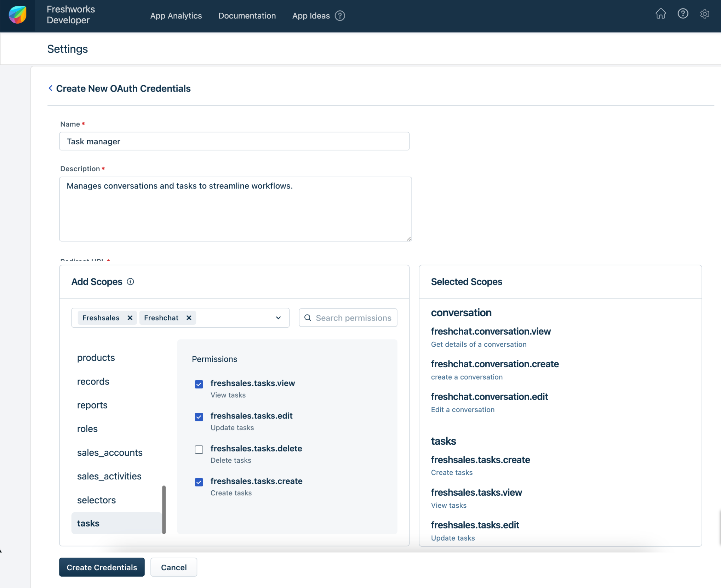The height and width of the screenshot is (588, 721).
Task: Click the Description text area
Action: coord(235,209)
